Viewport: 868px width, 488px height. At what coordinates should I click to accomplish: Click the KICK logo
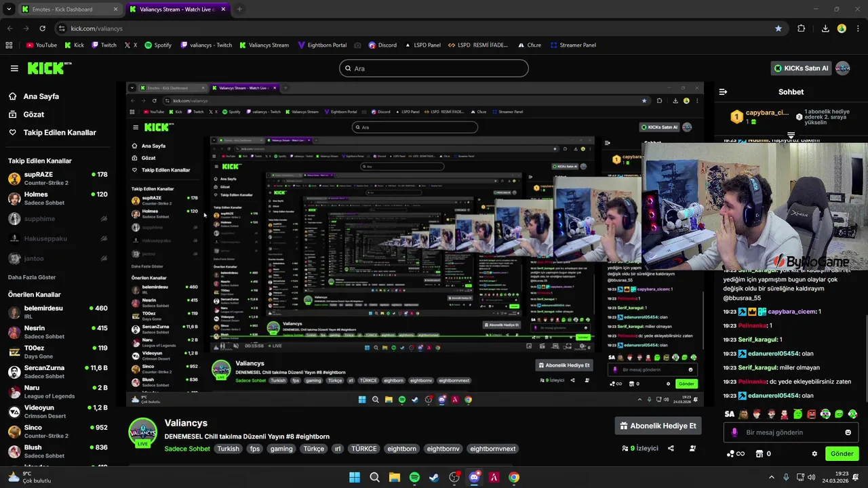point(49,68)
